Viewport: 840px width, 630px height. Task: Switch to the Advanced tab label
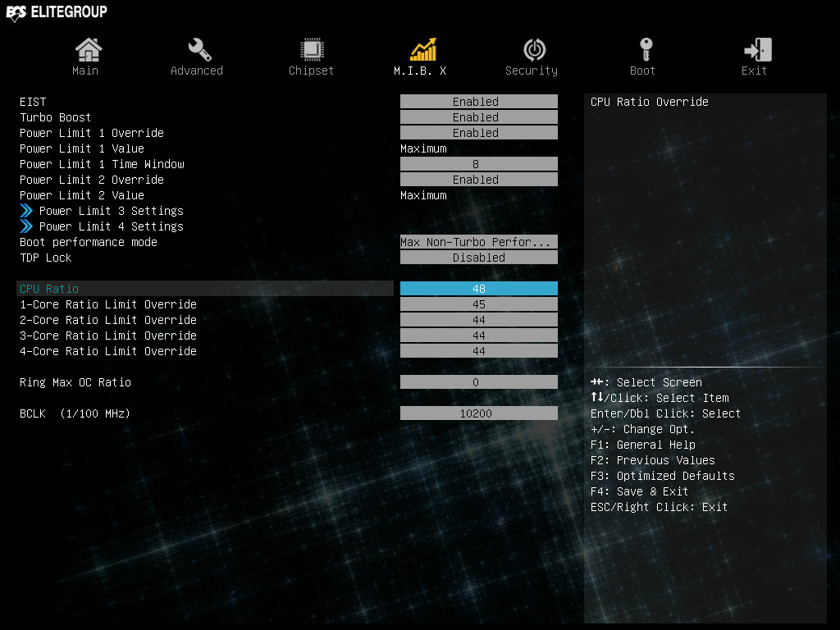(x=197, y=71)
